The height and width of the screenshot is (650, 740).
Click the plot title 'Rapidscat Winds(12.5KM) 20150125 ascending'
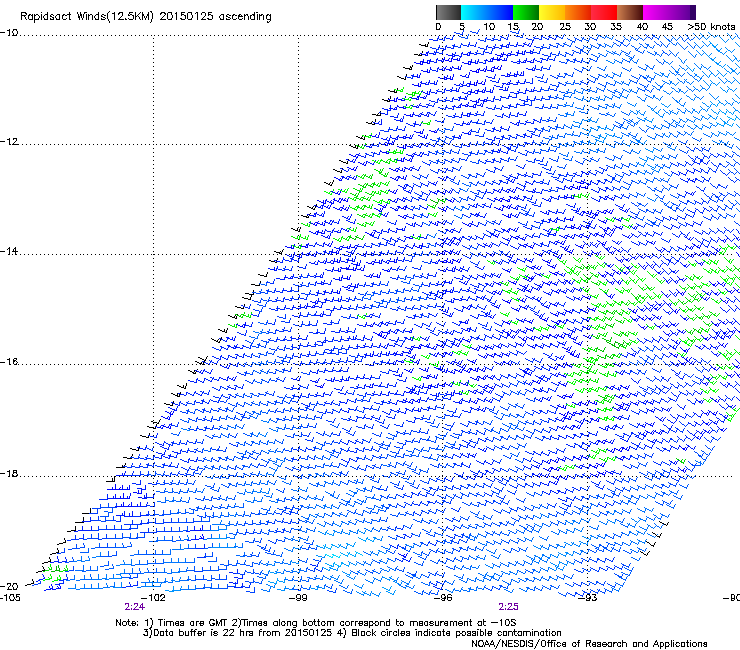point(146,17)
